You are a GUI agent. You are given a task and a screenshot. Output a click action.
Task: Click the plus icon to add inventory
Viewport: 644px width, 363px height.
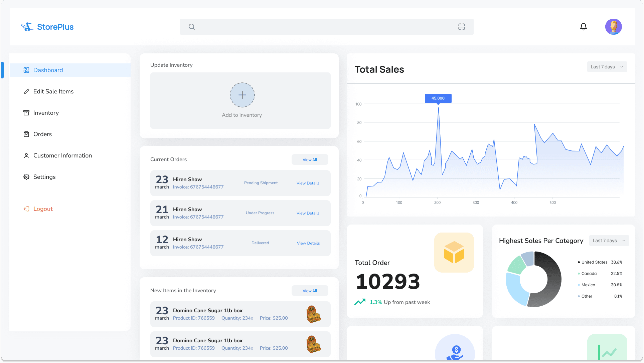coord(242,95)
